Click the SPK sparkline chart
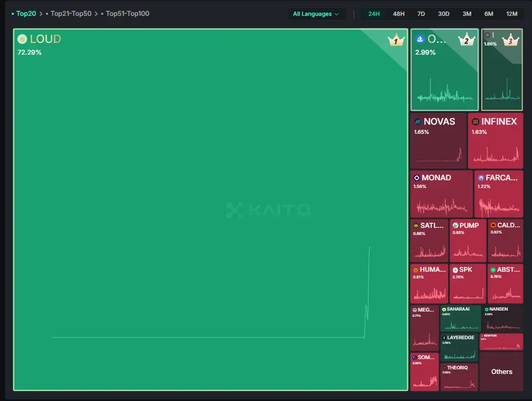 468,293
